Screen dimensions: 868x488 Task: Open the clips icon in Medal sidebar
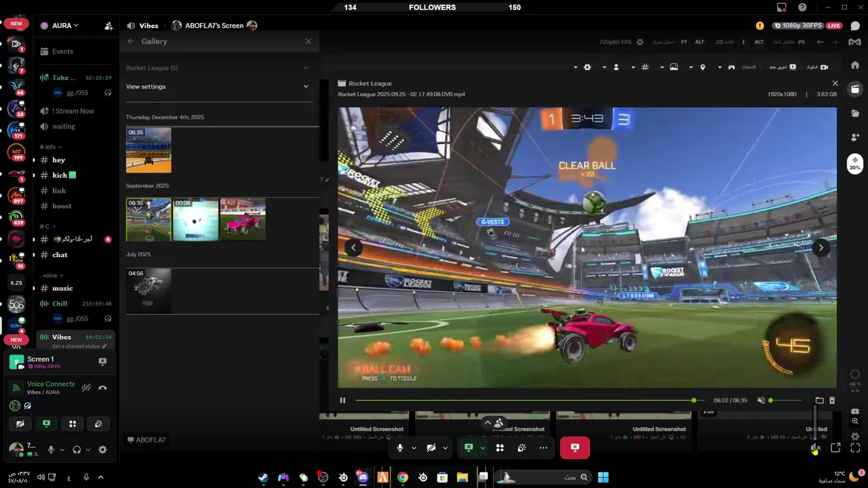pos(855,89)
